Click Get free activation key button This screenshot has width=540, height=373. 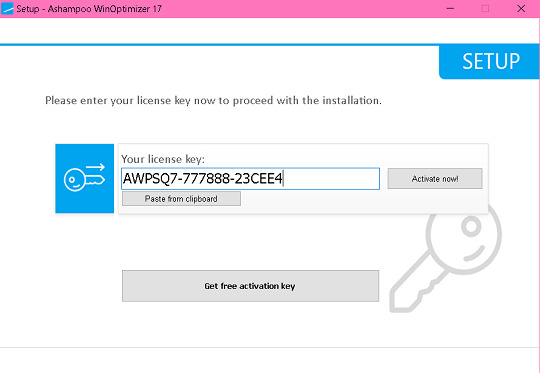(x=250, y=286)
